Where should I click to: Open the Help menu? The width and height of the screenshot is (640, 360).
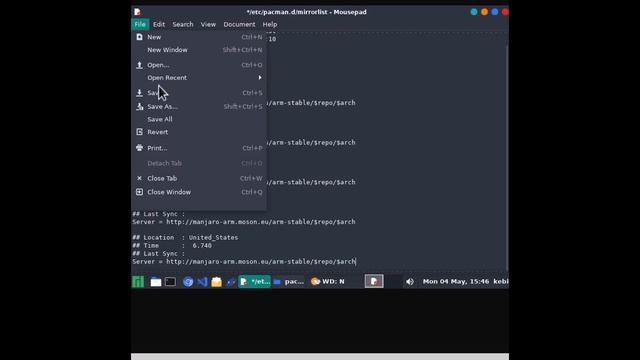coord(270,24)
